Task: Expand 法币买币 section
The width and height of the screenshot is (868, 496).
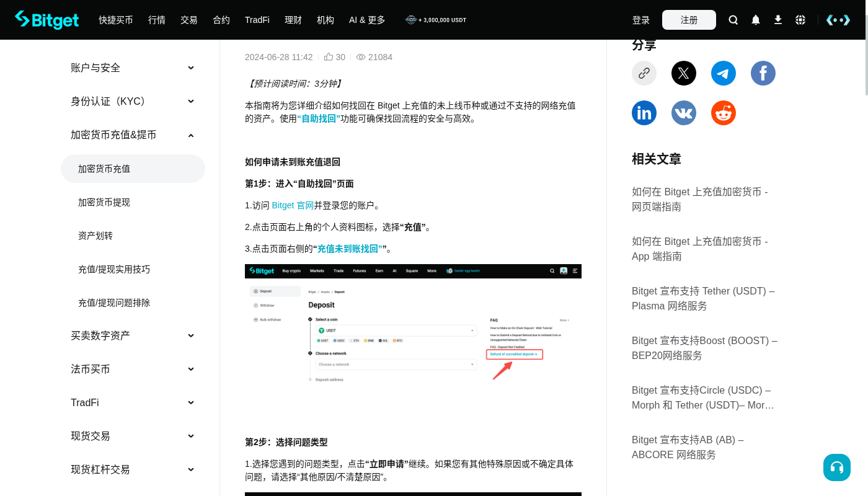Action: [133, 369]
